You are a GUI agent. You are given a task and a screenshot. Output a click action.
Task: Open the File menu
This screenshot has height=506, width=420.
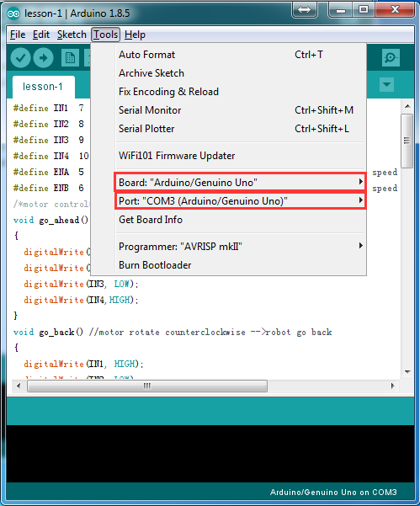tap(18, 35)
